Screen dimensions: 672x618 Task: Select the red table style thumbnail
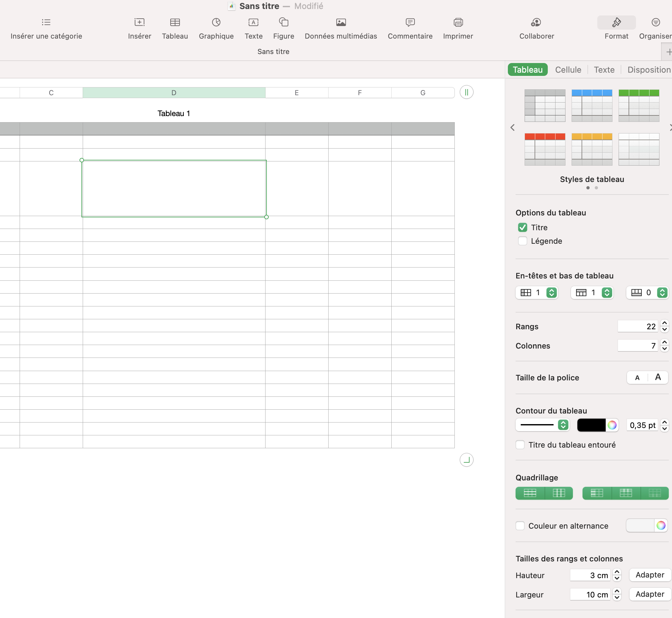tap(545, 149)
